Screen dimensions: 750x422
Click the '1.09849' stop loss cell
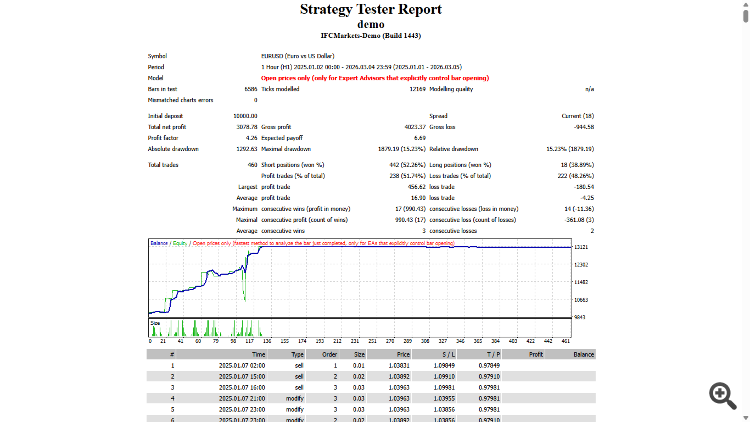click(x=444, y=366)
